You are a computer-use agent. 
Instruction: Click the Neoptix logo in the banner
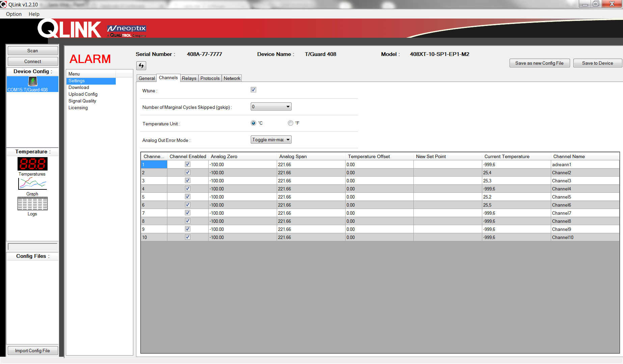coord(127,31)
